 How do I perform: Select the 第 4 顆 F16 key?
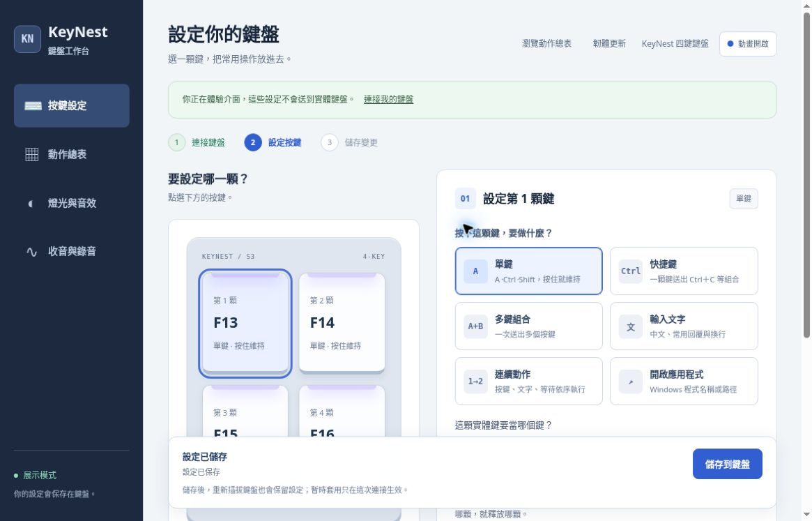[342, 411]
